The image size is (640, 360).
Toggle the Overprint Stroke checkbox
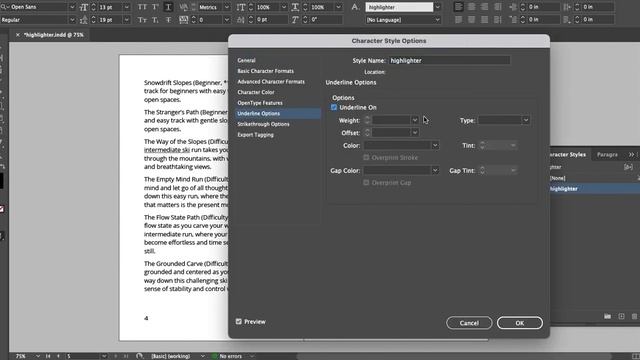tap(366, 157)
